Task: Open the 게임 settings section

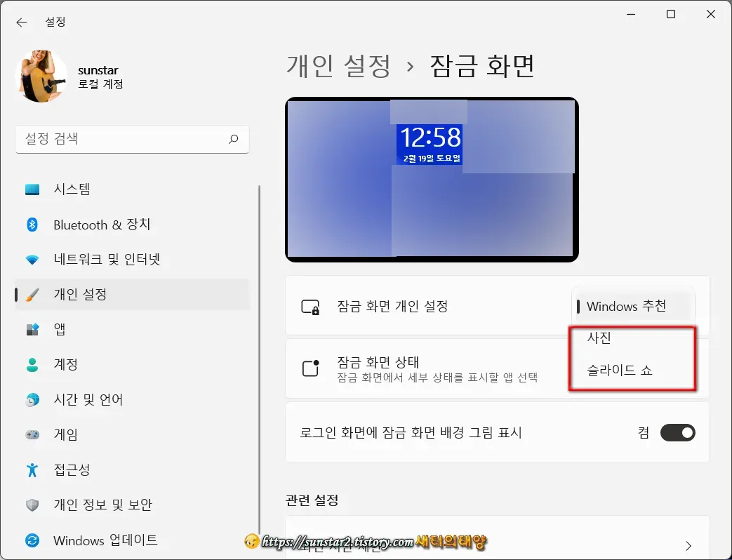Action: pyautogui.click(x=65, y=434)
